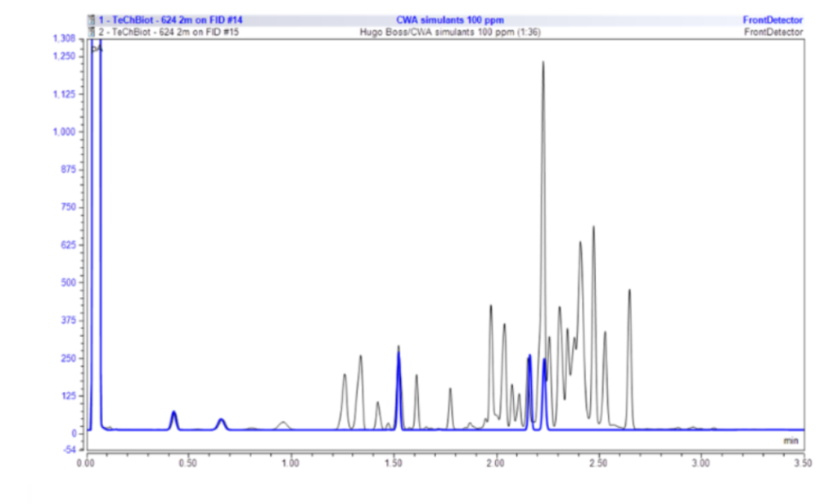Click the blue 'CWA simulants 100 ppm' title
The height and width of the screenshot is (504, 838).
[x=449, y=20]
